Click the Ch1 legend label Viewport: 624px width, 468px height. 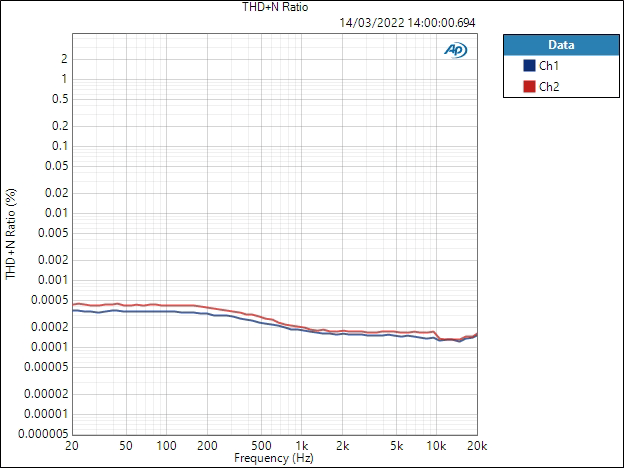click(x=549, y=66)
